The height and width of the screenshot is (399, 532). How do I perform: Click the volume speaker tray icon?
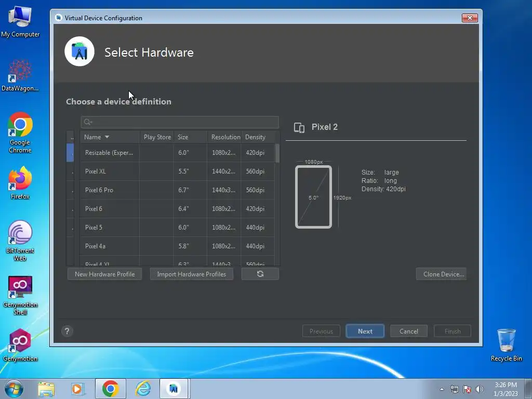pos(479,389)
